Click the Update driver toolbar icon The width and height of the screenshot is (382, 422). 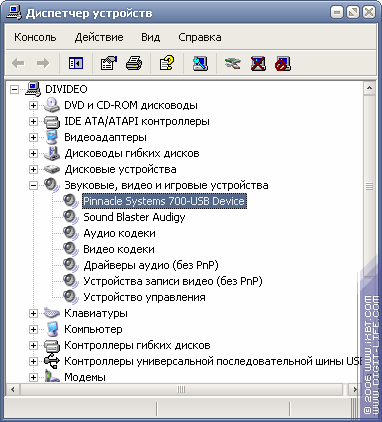[x=233, y=63]
